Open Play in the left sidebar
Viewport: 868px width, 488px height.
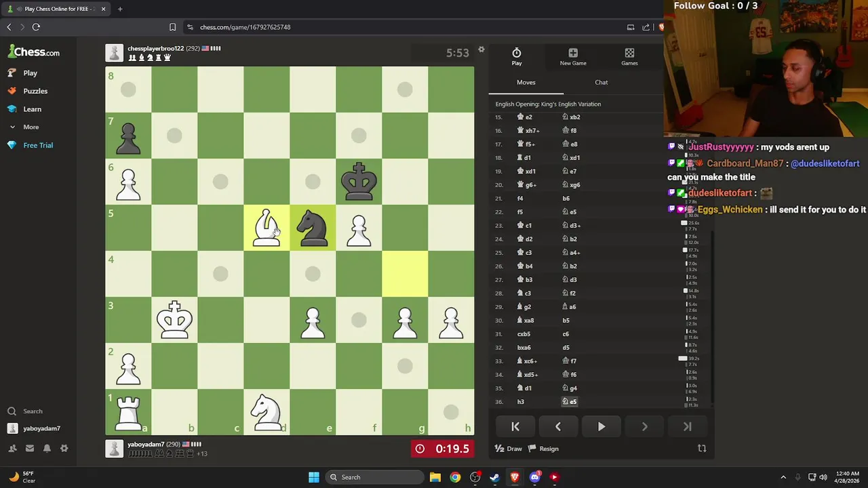pos(23,73)
